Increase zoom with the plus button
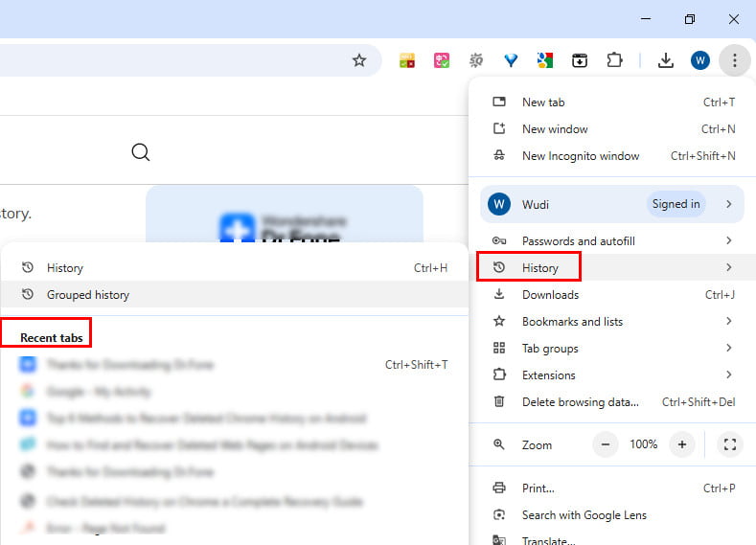Viewport: 756px width, 545px height. pos(682,444)
